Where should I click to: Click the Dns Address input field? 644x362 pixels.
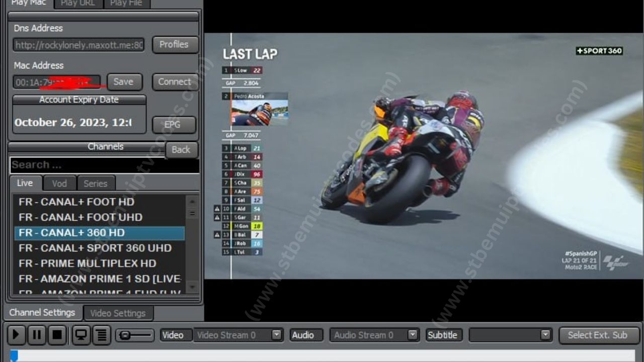[x=78, y=45]
